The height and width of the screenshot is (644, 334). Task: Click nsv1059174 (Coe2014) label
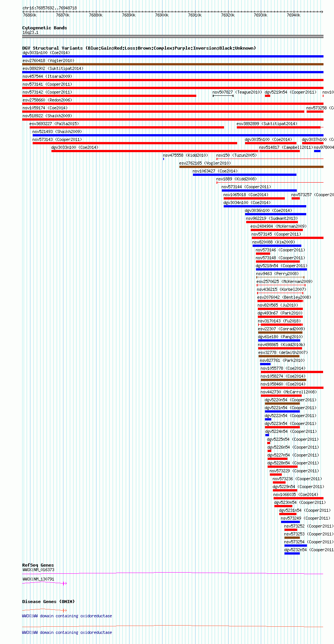45,108
